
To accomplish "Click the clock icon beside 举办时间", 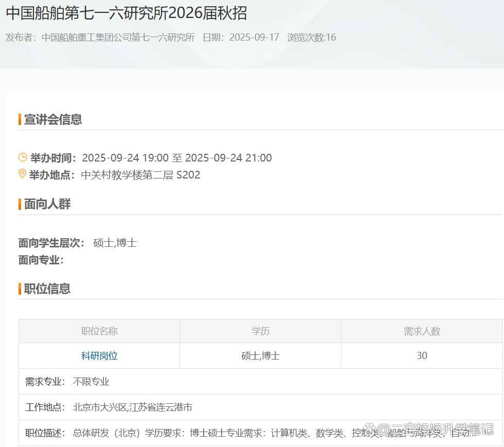I will [x=23, y=157].
